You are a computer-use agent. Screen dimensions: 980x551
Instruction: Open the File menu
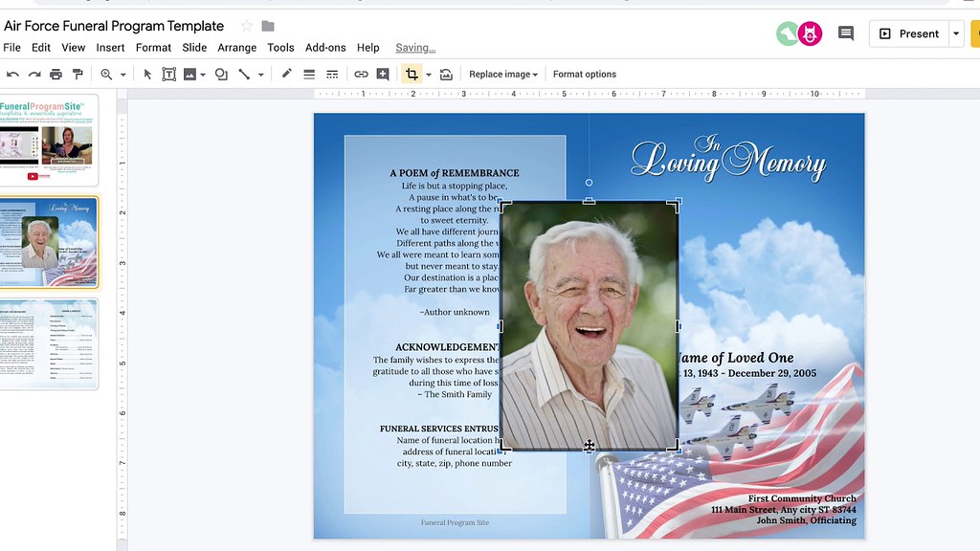click(11, 48)
